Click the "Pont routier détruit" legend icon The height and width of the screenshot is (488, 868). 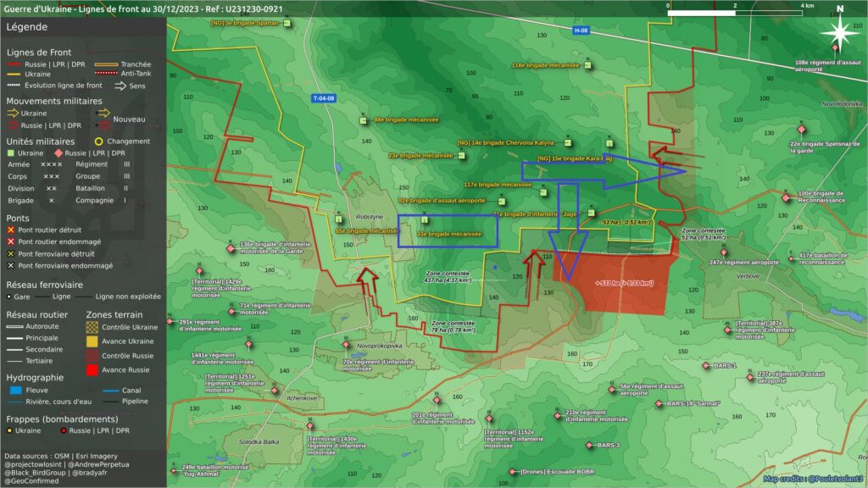11,230
